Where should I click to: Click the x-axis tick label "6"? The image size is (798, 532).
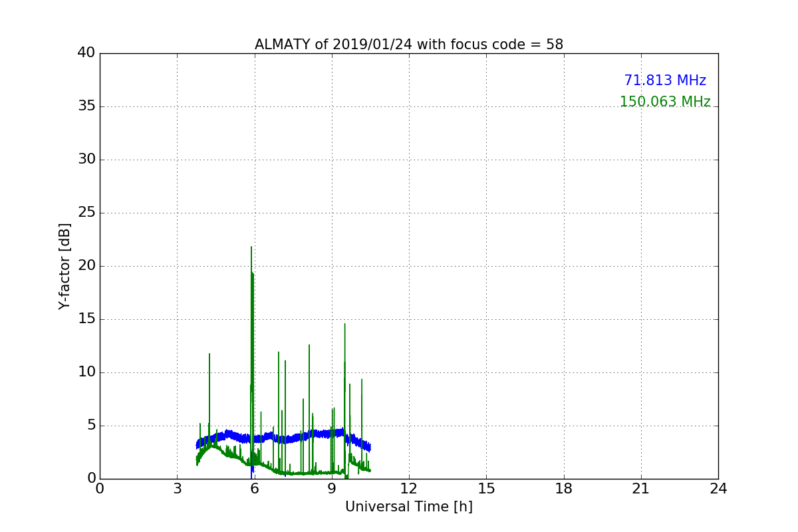point(255,489)
